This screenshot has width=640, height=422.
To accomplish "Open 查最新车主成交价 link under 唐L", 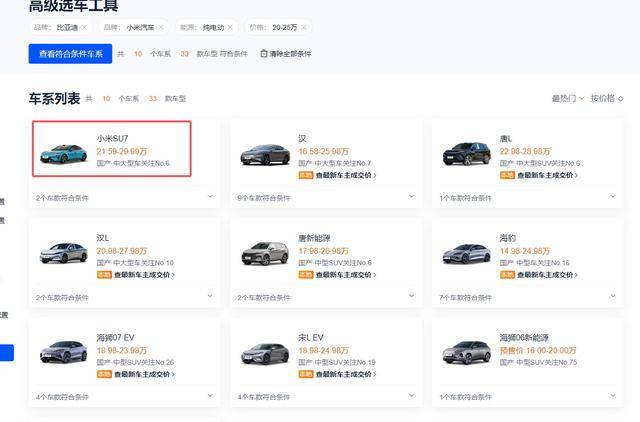I will tap(548, 175).
